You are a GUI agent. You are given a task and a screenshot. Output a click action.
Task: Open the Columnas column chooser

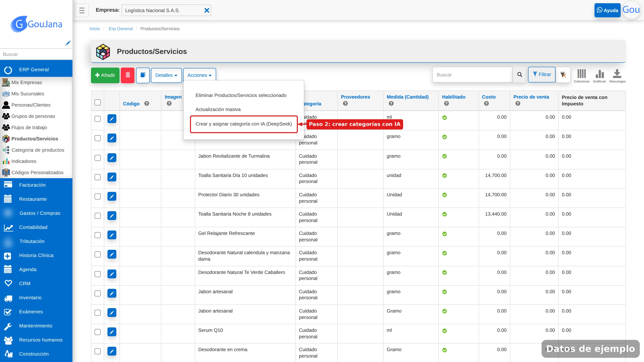[581, 76]
